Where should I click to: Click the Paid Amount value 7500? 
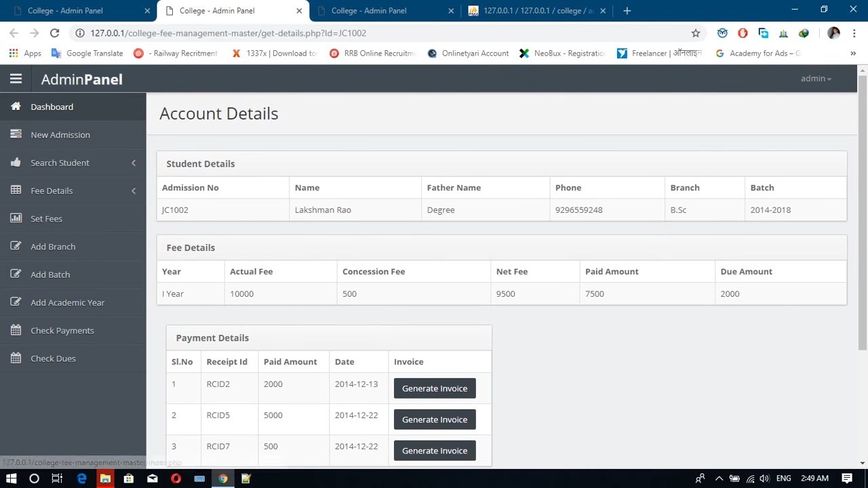(x=594, y=293)
